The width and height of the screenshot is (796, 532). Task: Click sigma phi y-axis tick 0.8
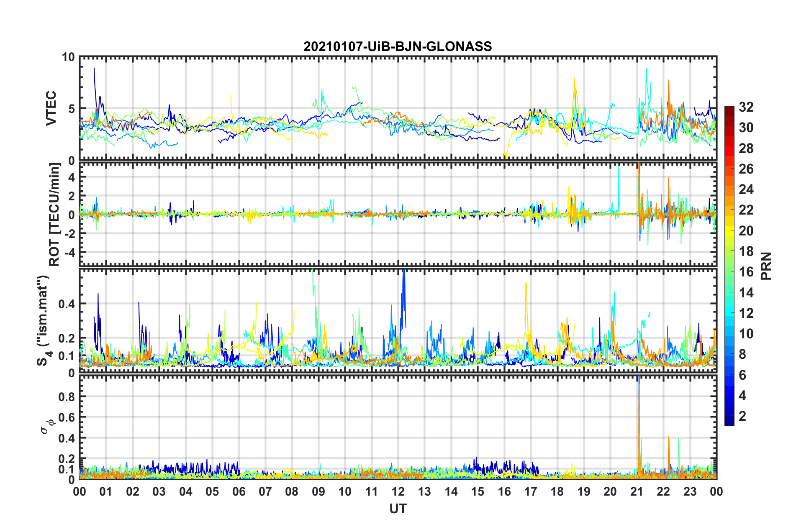[67, 396]
